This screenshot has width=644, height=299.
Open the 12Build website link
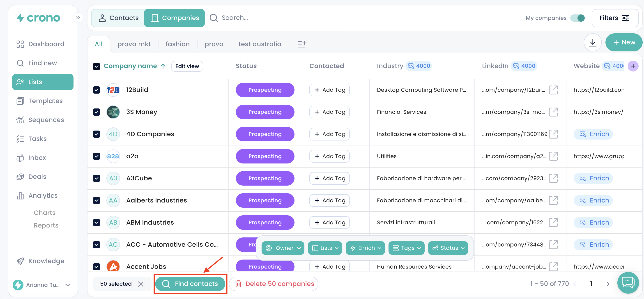598,90
